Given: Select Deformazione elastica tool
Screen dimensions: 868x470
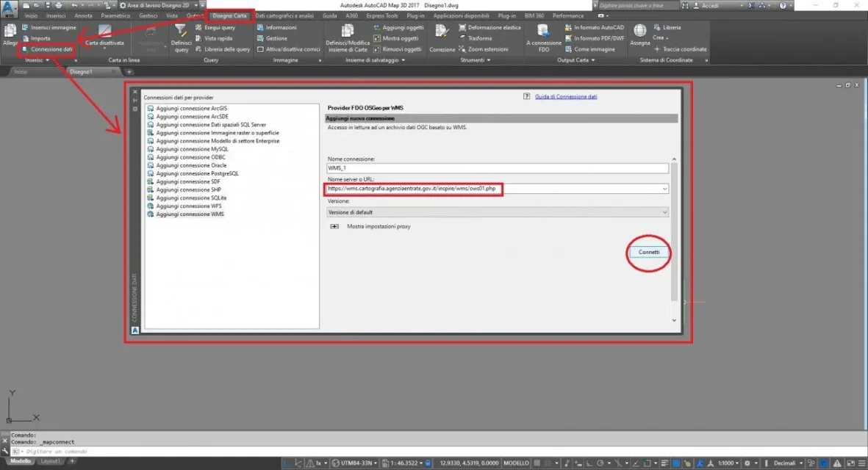Looking at the screenshot, I should point(489,27).
